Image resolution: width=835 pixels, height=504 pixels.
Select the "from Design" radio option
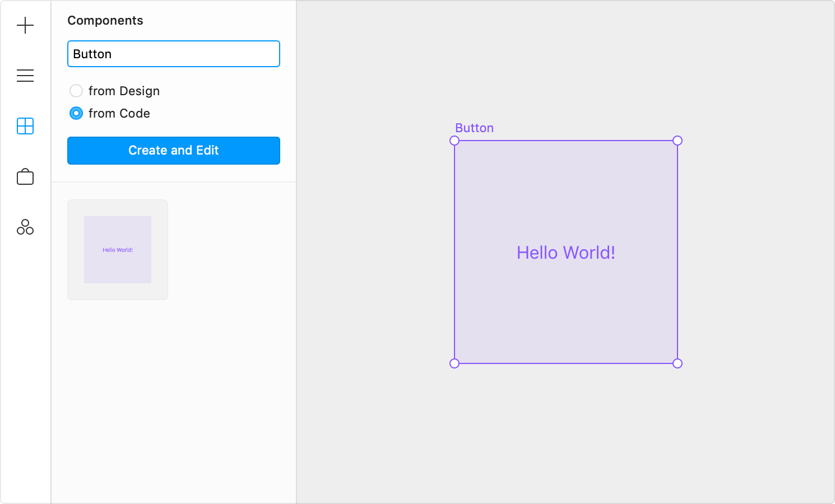click(x=76, y=91)
